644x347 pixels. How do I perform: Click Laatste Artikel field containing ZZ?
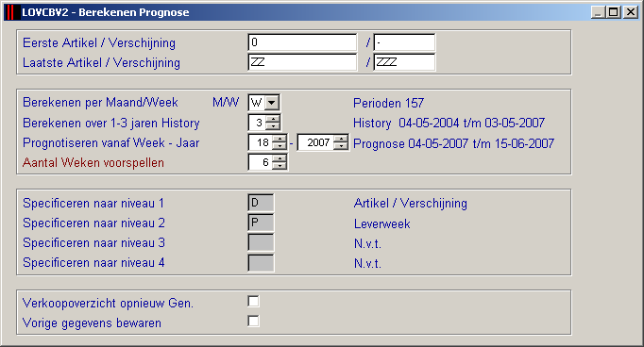pyautogui.click(x=302, y=62)
